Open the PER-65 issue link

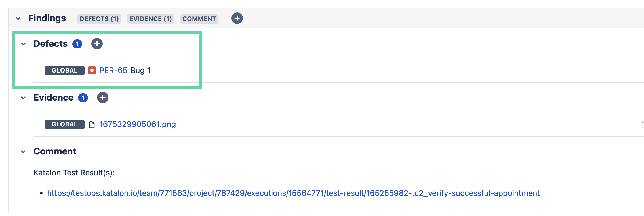click(113, 70)
